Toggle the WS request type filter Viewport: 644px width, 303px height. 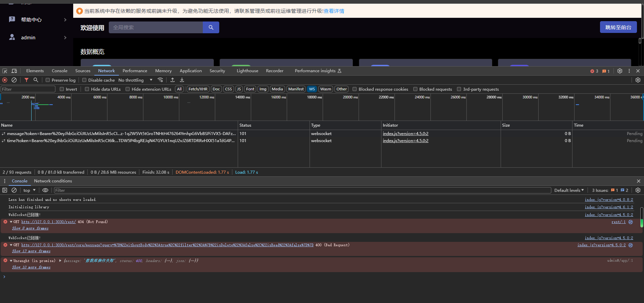coord(312,89)
